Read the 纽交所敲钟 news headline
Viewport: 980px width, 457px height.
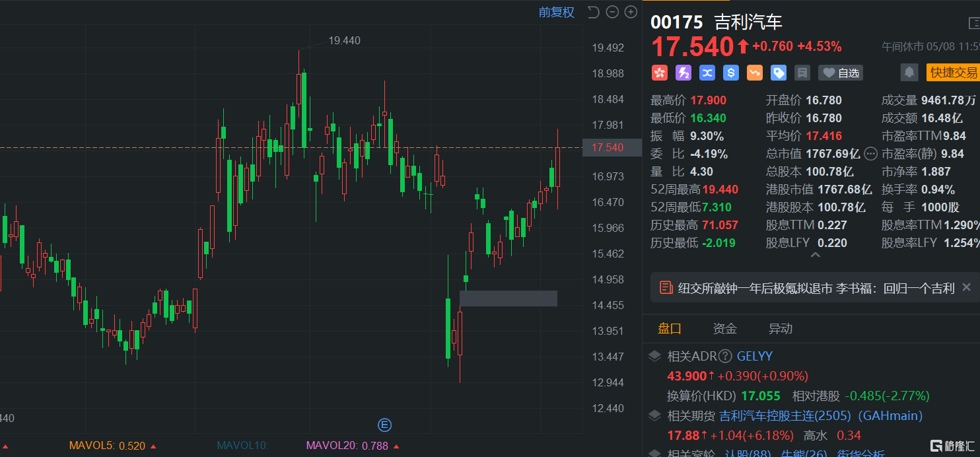coord(816,288)
